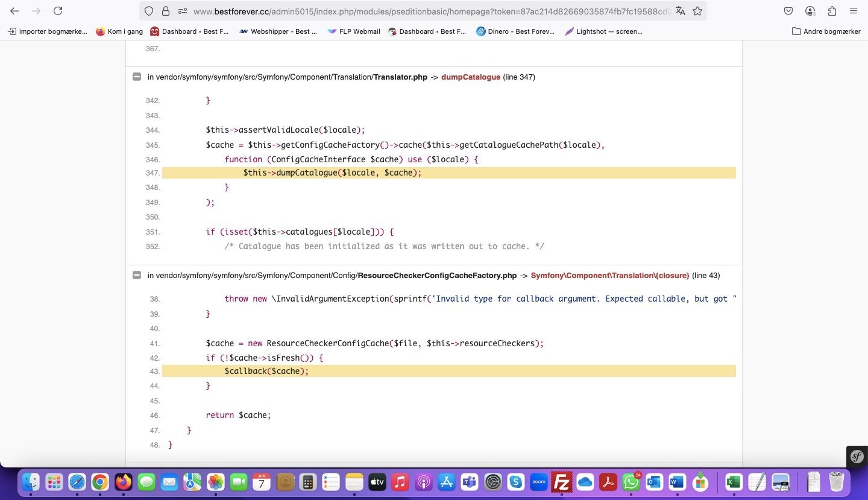Reload the current page
This screenshot has width=868, height=500.
point(58,11)
